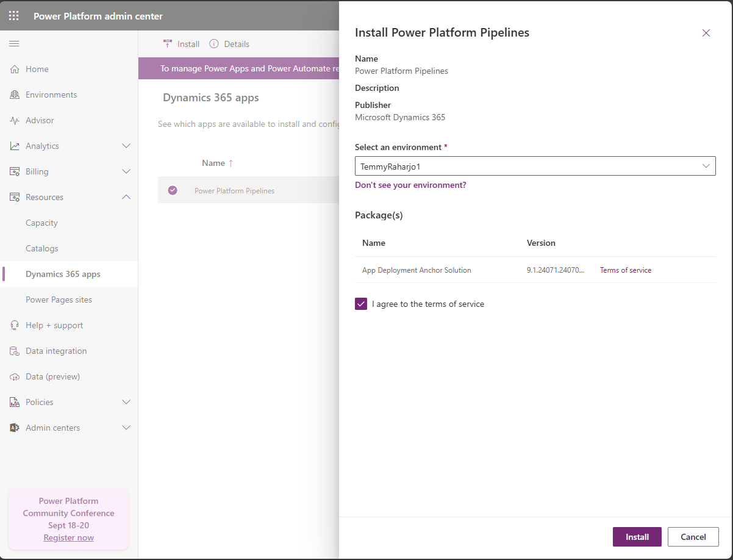
Task: Click the Install button in the panel
Action: click(x=637, y=537)
